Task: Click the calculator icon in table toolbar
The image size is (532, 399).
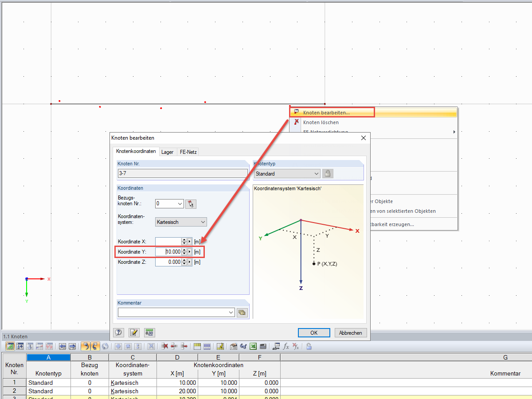Action: point(263,346)
